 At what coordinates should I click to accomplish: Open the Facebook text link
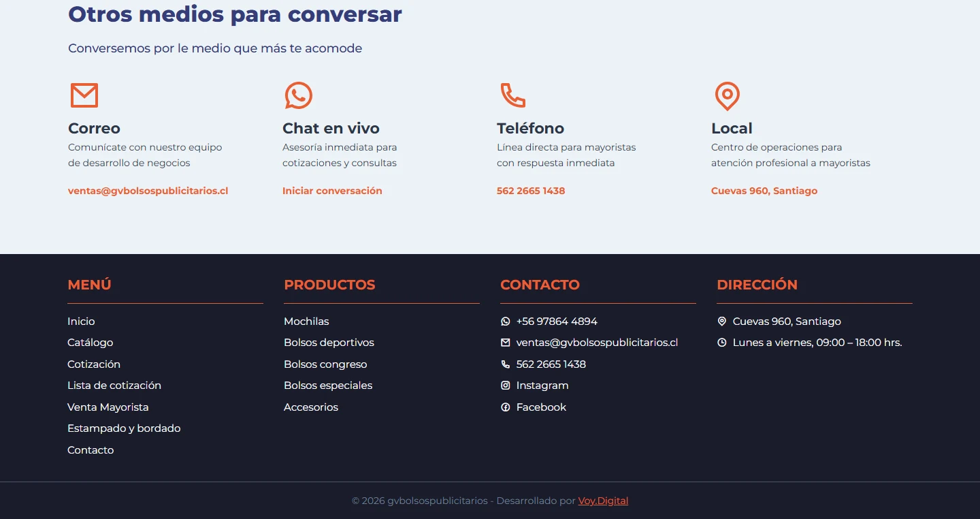point(541,407)
